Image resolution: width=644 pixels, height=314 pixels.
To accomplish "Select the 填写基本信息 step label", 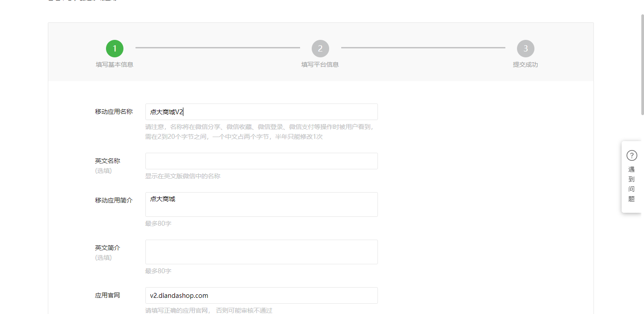I will pos(114,65).
